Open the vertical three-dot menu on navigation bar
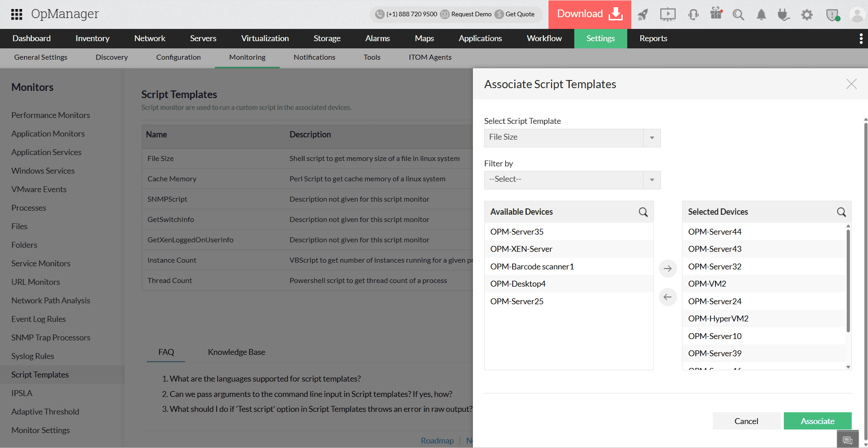 [x=861, y=38]
